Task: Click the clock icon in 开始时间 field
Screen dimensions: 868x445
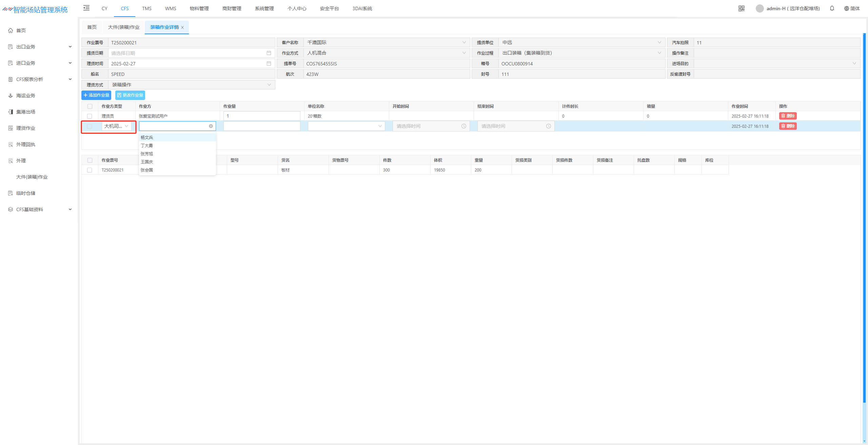Action: pos(463,126)
